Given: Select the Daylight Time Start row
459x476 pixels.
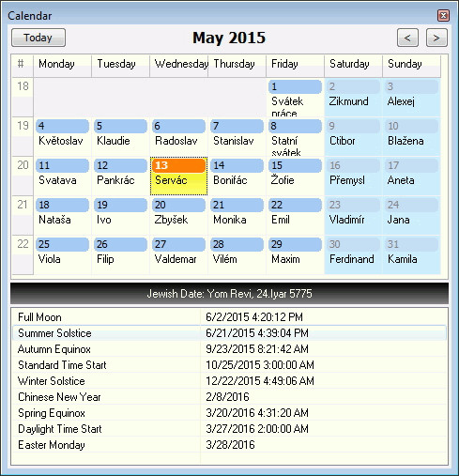Looking at the screenshot, I should pyautogui.click(x=229, y=429).
